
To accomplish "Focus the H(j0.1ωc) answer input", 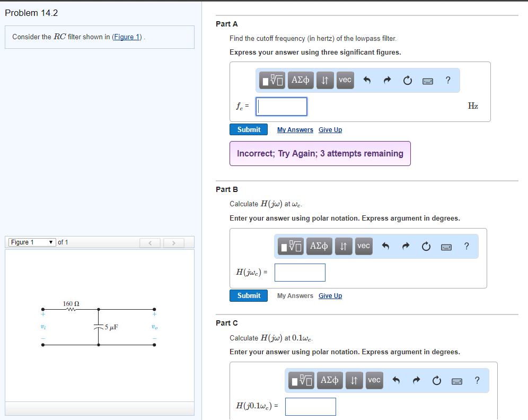I will pyautogui.click(x=311, y=407).
